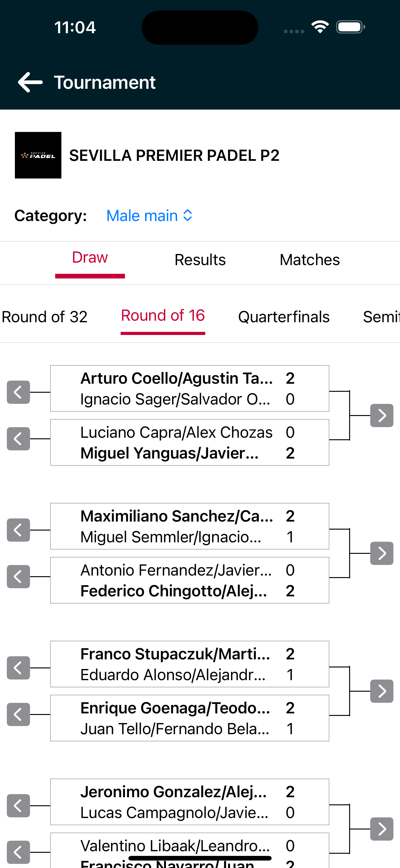Go to previous round from Enrique Goenaga match
Screen dimensions: 400x868
point(19,714)
